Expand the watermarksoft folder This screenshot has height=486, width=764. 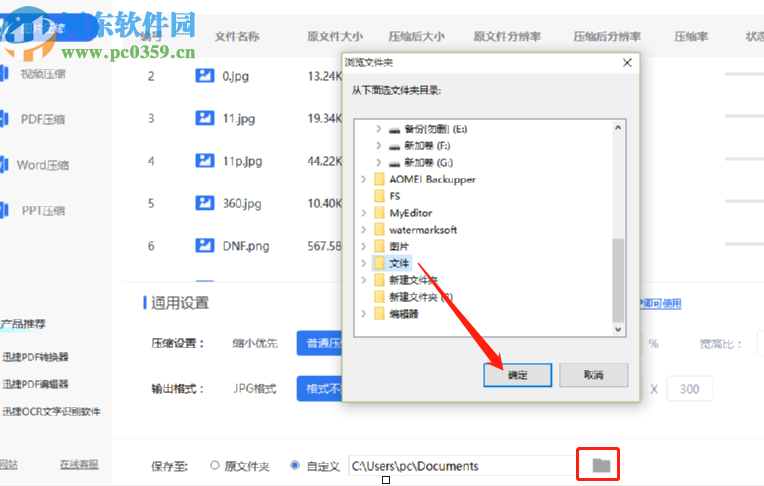tap(363, 230)
